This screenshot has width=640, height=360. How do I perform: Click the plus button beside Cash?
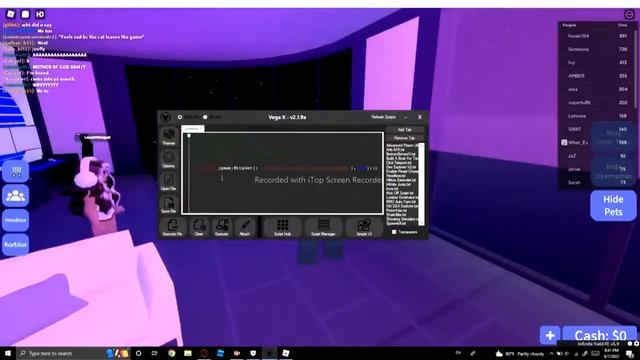(550, 335)
